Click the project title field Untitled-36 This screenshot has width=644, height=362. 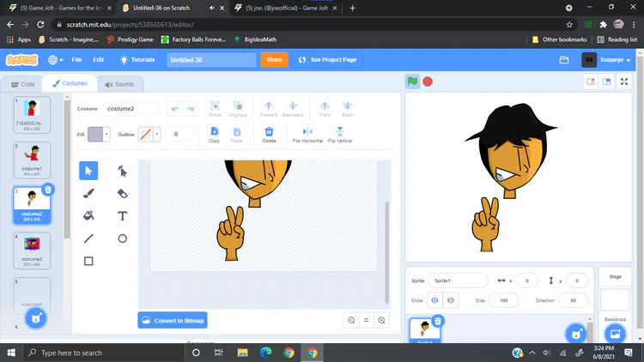coord(211,60)
